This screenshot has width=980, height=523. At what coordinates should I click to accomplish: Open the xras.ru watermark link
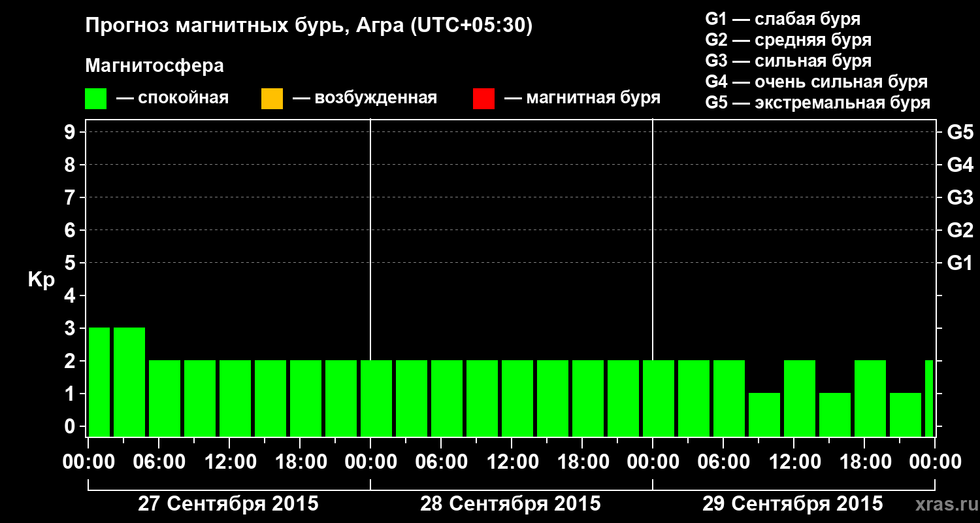tap(944, 505)
